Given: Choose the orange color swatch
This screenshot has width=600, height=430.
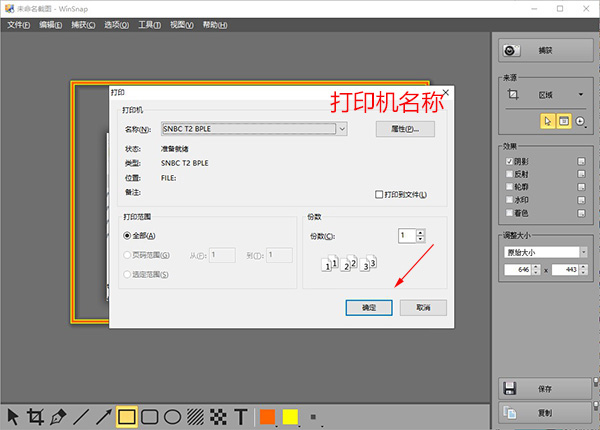Looking at the screenshot, I should (x=267, y=417).
